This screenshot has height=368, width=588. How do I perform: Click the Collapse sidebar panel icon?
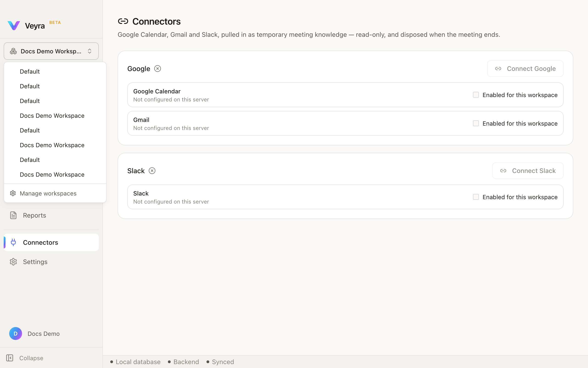click(x=10, y=358)
